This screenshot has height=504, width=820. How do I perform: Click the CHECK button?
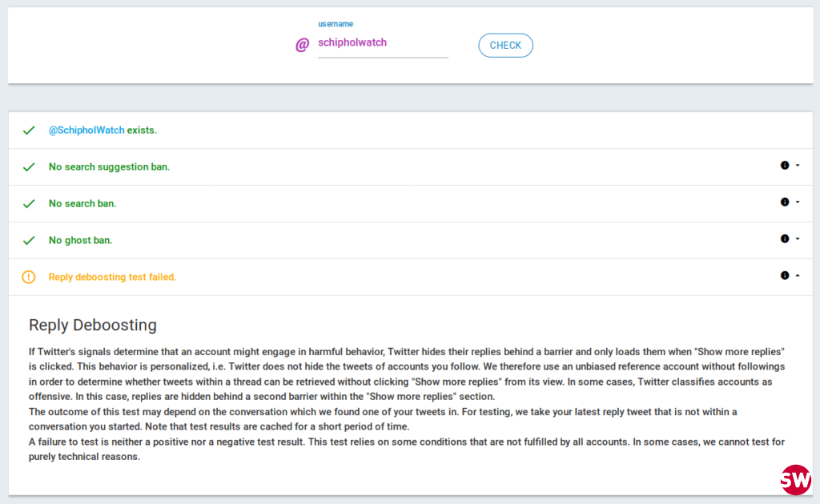[505, 46]
